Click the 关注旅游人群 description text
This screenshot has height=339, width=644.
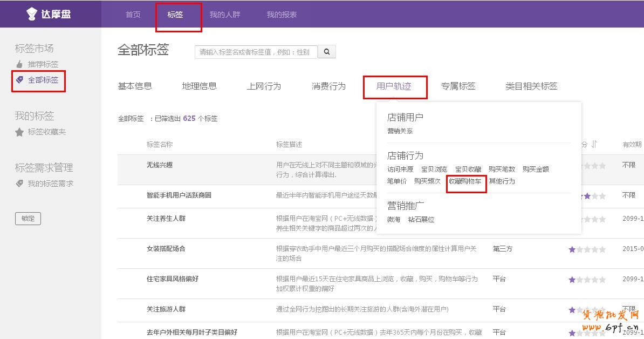[x=362, y=309]
